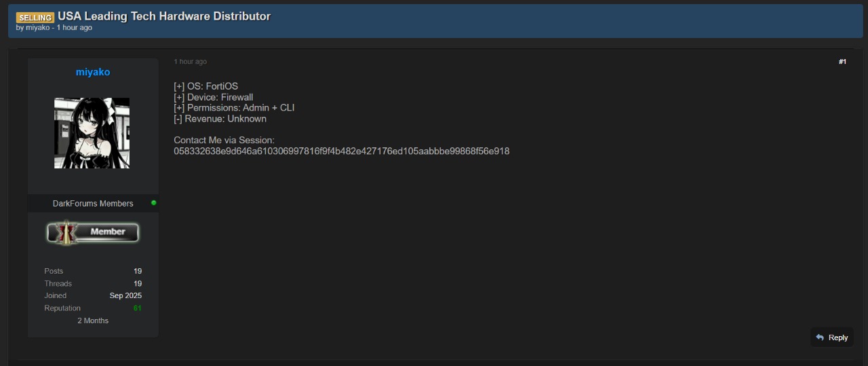Viewport: 868px width, 366px height.
Task: Click the 'OS: FortiOS' line
Action: (x=206, y=86)
